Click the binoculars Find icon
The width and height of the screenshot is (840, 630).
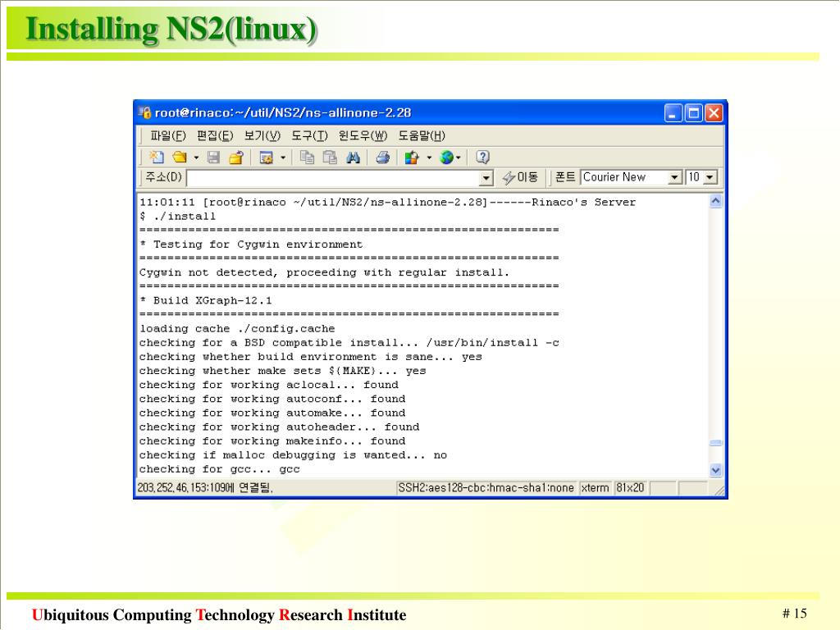[353, 157]
